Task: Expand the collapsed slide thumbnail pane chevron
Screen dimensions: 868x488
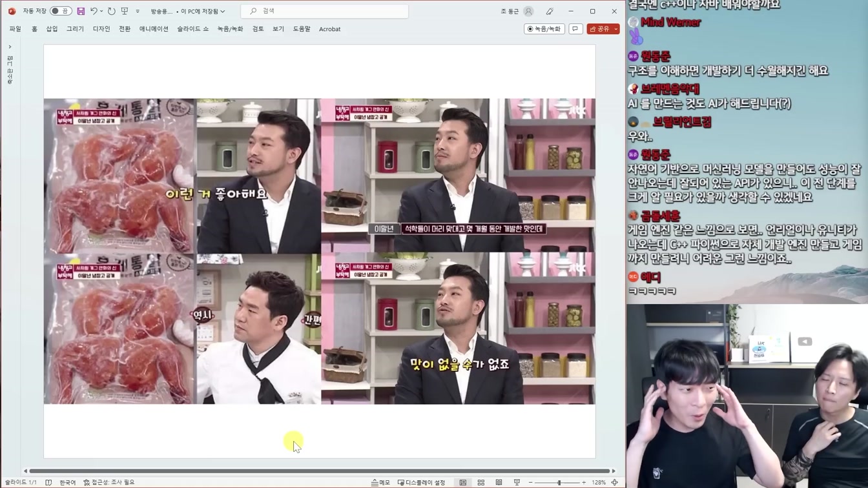Action: [10, 46]
